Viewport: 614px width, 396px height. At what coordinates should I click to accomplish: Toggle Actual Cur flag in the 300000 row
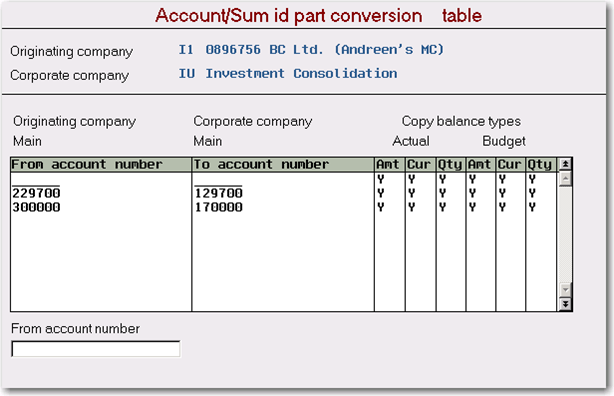click(x=411, y=207)
